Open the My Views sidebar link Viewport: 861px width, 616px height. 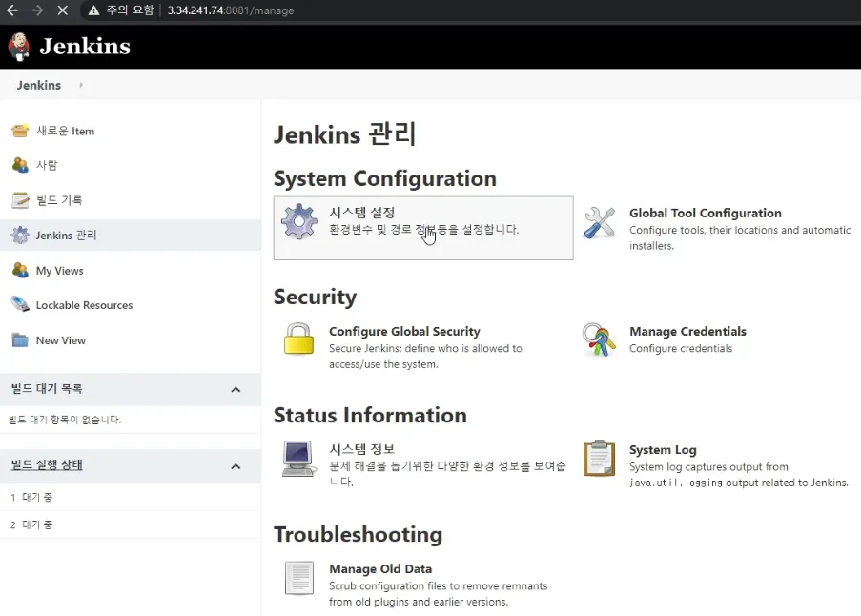(x=59, y=271)
